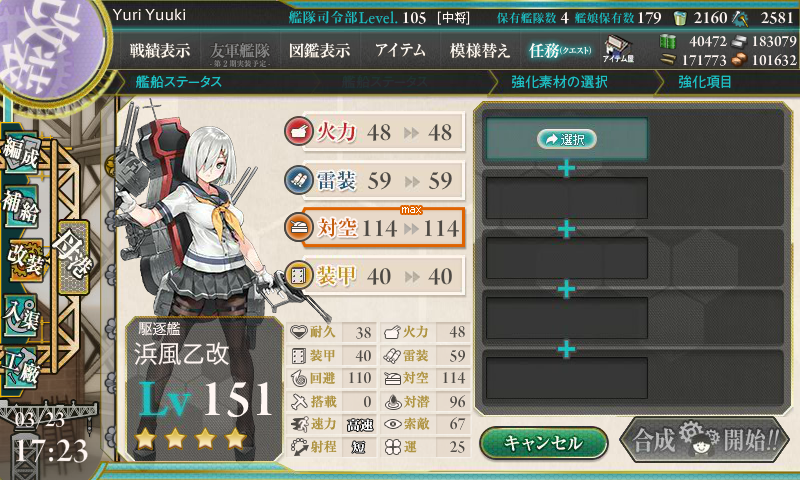Select the 改装 remodel sidebar icon
The height and width of the screenshot is (480, 800).
24,261
